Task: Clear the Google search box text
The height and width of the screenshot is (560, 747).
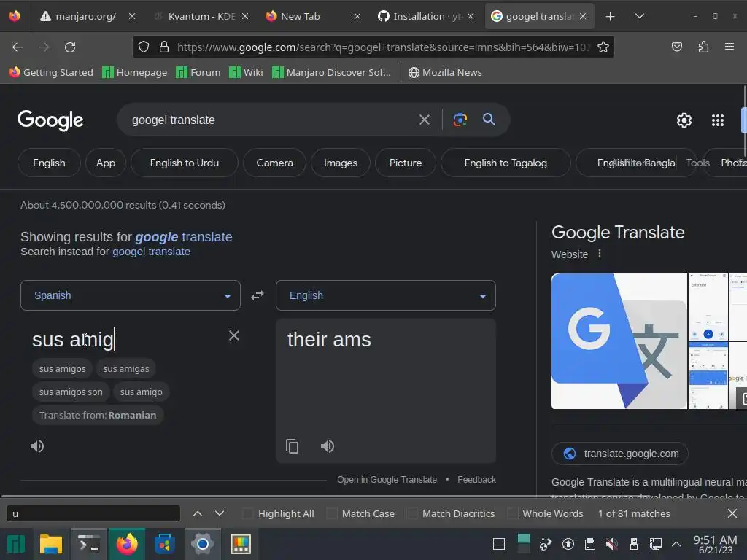Action: [424, 120]
